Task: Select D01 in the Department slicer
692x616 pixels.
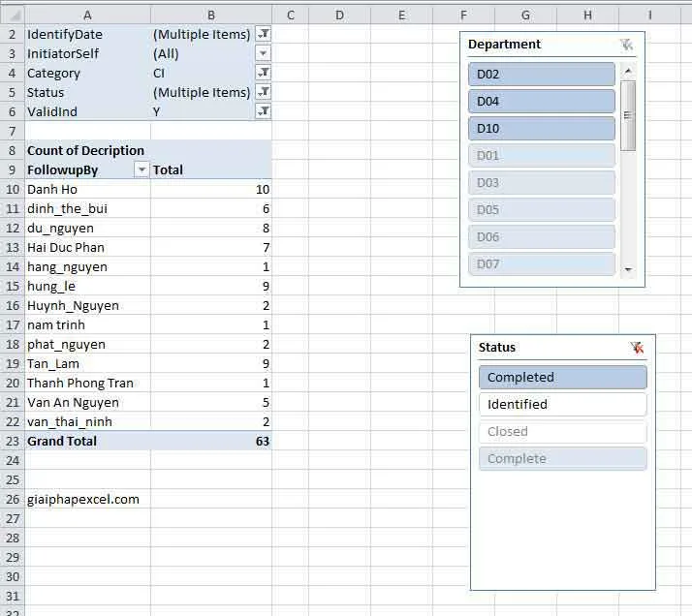Action: tap(542, 156)
